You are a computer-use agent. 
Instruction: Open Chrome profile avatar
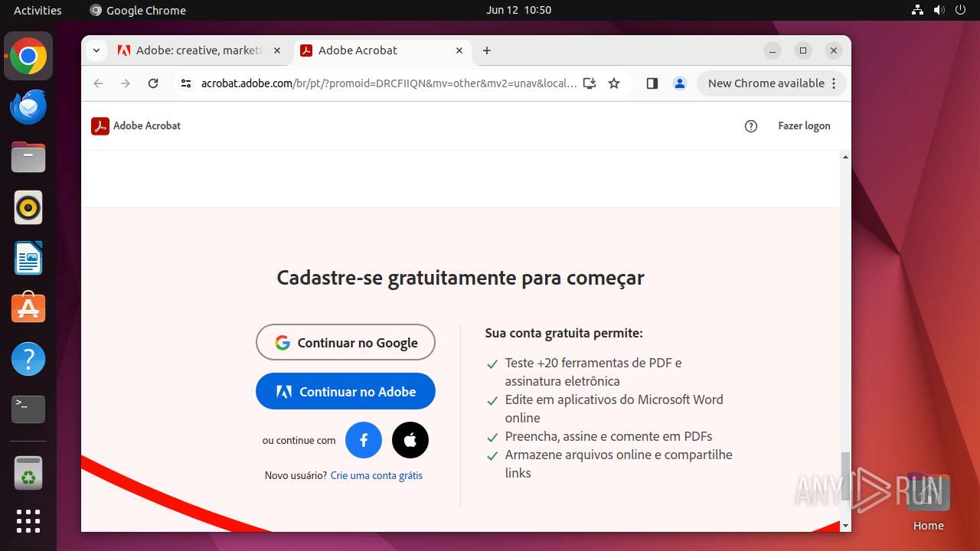(x=680, y=83)
